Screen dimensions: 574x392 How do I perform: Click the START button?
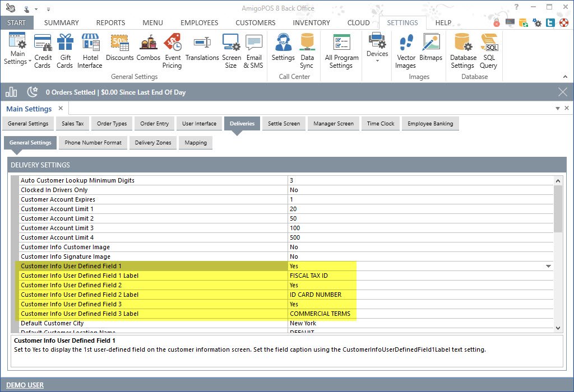pyautogui.click(x=17, y=23)
